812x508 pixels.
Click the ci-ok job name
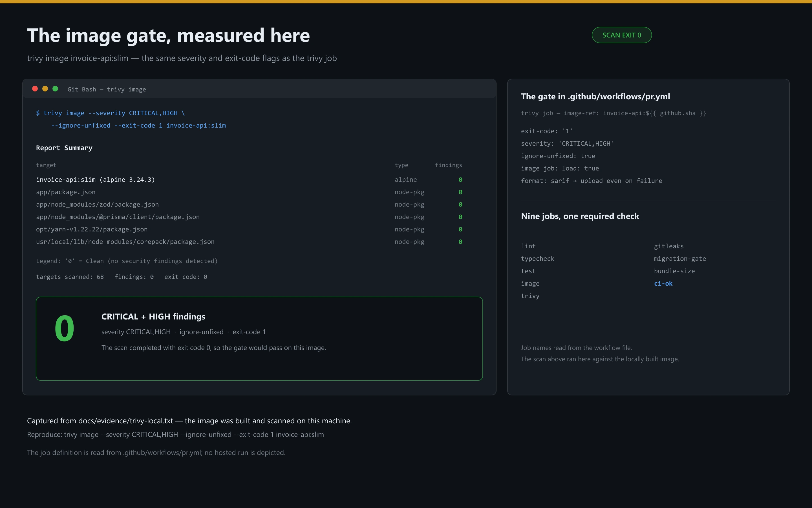663,284
